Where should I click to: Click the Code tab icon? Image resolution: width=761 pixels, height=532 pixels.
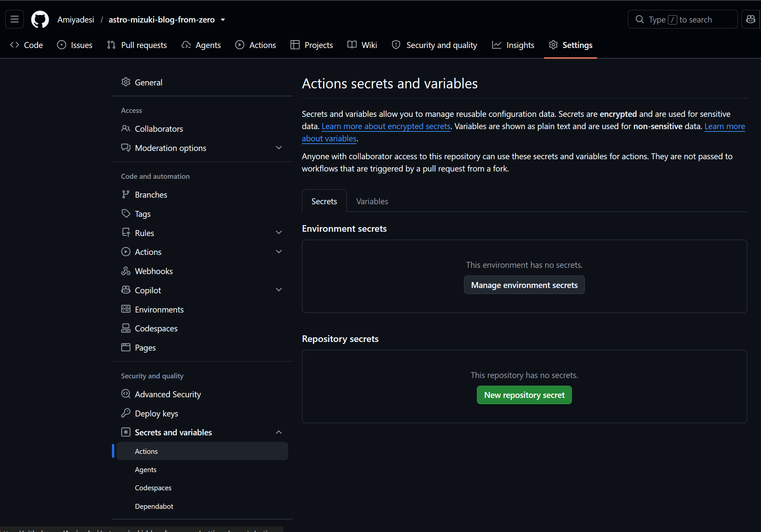pos(15,45)
